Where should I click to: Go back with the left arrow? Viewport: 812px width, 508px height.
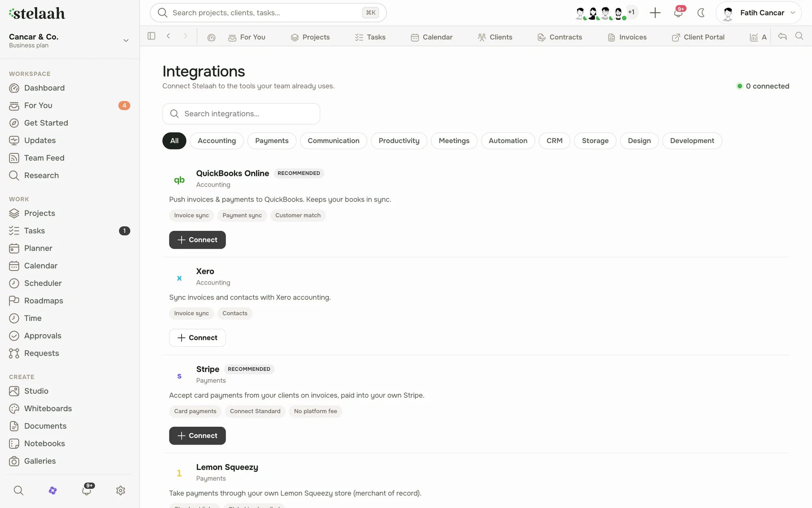coord(168,36)
